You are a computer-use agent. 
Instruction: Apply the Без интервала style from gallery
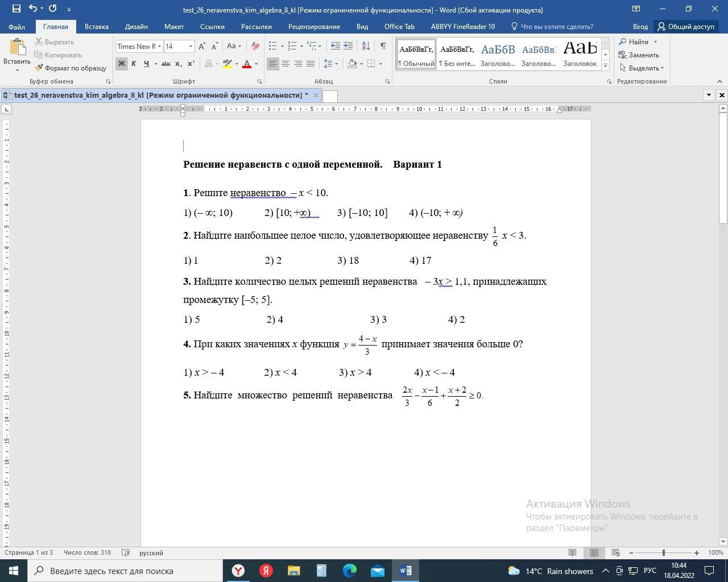[x=457, y=55]
